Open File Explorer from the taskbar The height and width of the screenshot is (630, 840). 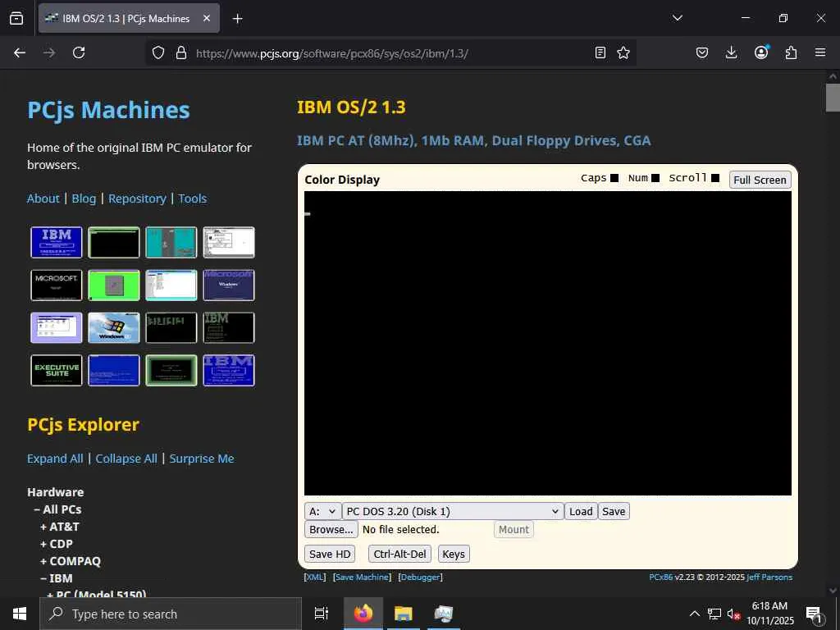(x=404, y=614)
